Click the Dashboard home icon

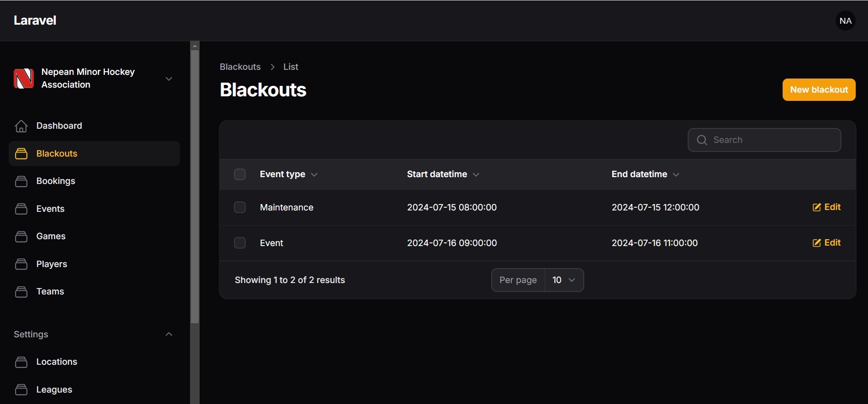click(x=21, y=126)
